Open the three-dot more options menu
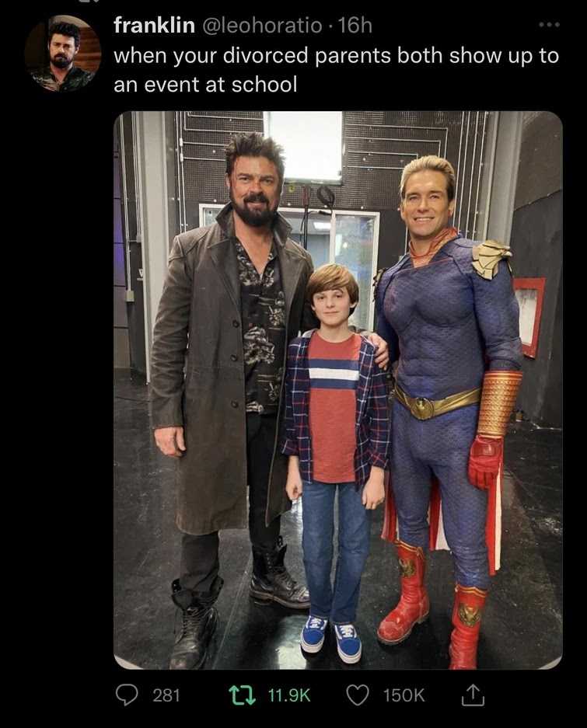This screenshot has width=587, height=728. 549,24
